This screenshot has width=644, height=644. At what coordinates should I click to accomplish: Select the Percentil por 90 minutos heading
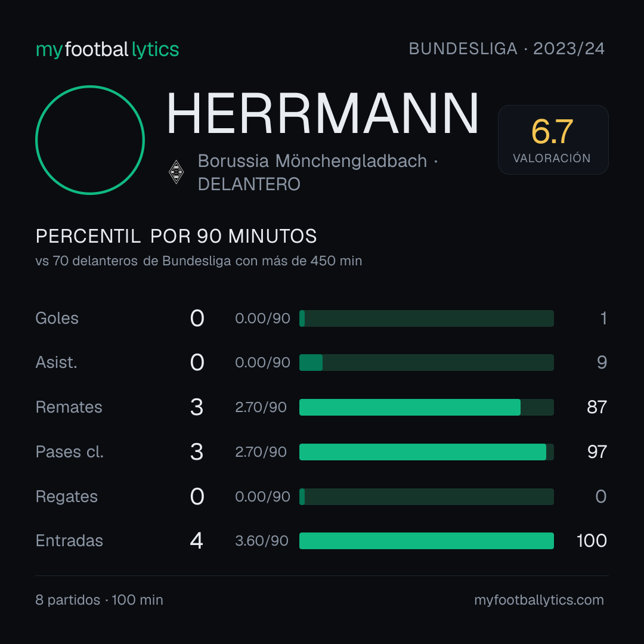point(176,236)
